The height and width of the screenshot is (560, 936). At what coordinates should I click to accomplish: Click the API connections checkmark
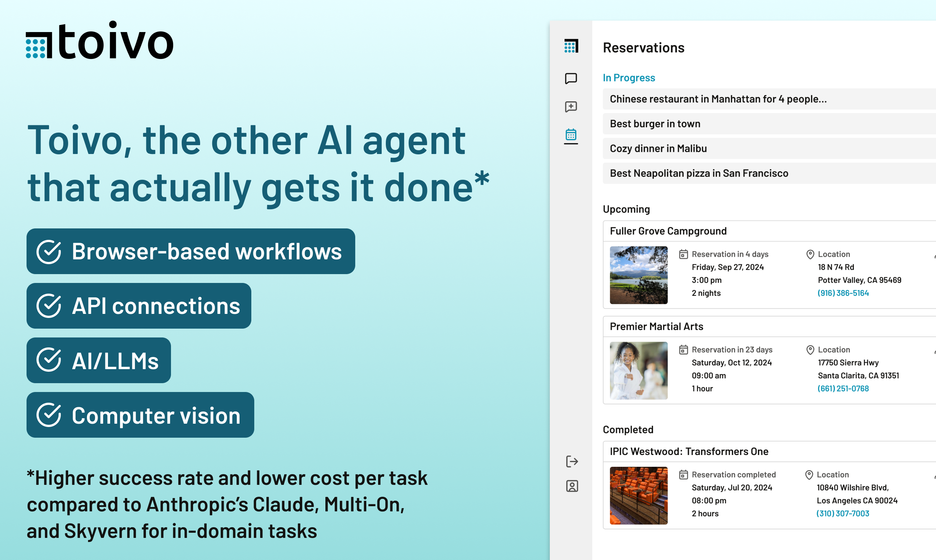coord(49,306)
